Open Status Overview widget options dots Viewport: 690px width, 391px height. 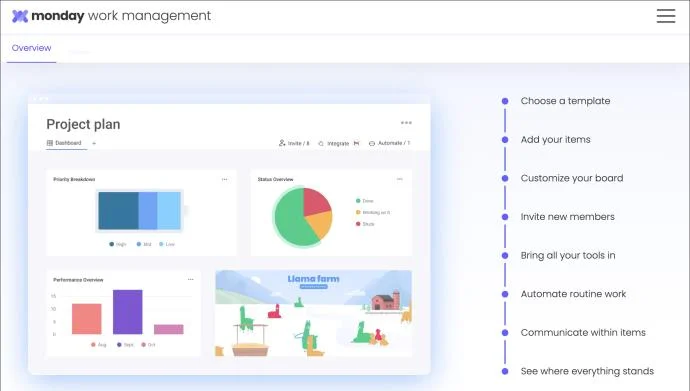pos(400,179)
